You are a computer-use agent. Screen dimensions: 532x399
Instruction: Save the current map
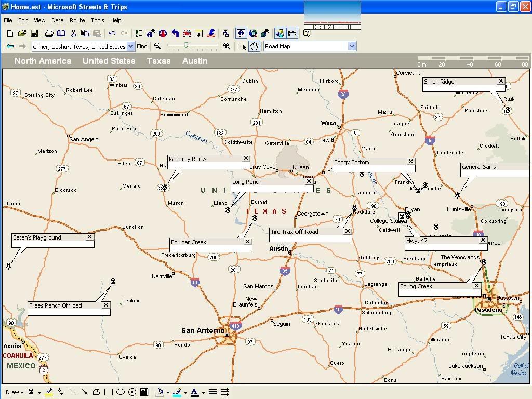pyautogui.click(x=34, y=33)
